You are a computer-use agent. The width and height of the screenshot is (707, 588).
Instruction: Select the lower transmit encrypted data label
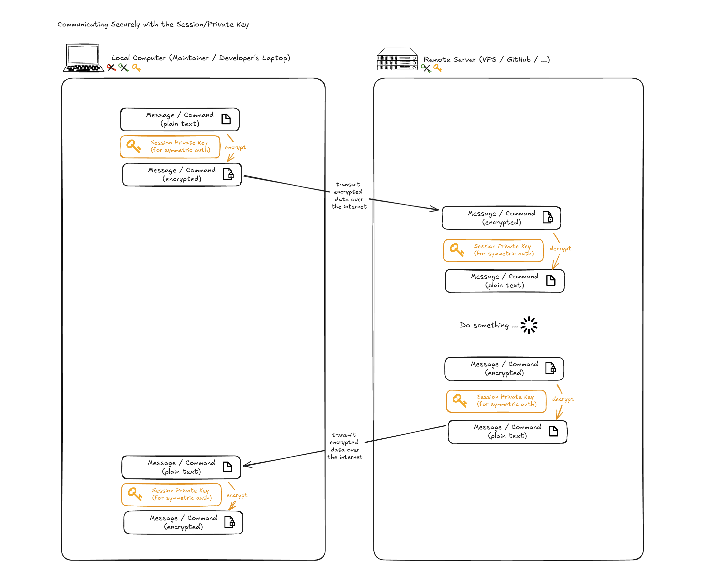pyautogui.click(x=345, y=446)
